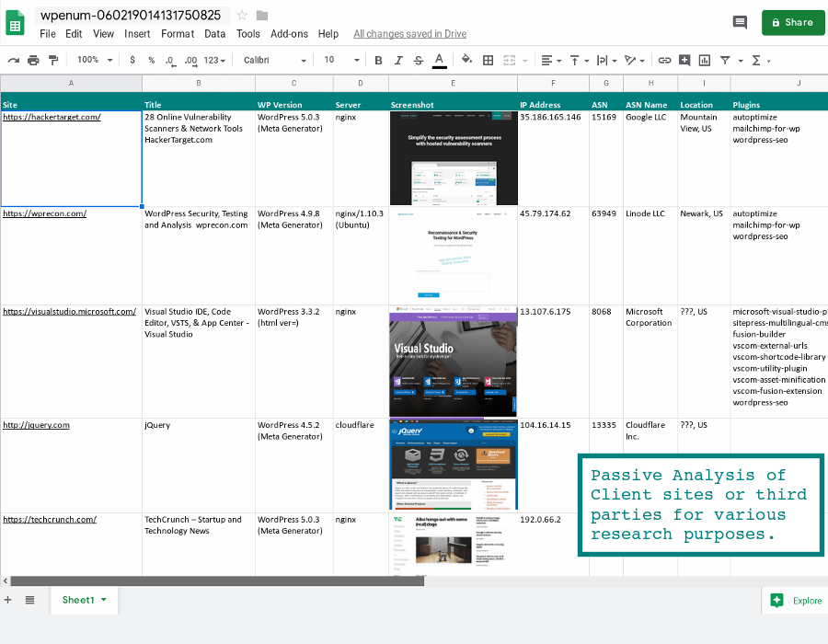This screenshot has height=644, width=828.
Task: Open the fill color bucket
Action: click(466, 59)
